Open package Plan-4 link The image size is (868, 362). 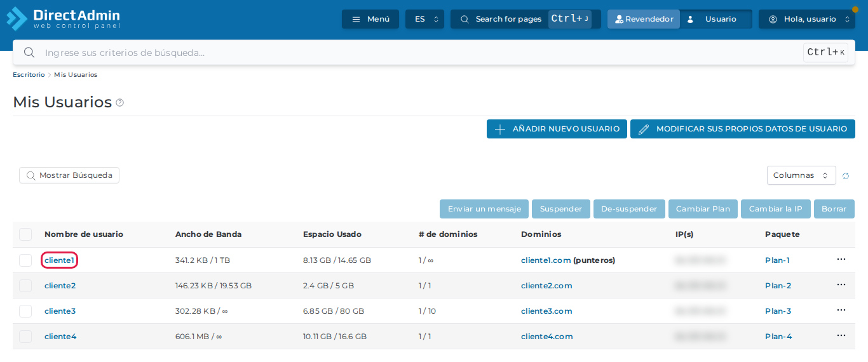pos(778,337)
